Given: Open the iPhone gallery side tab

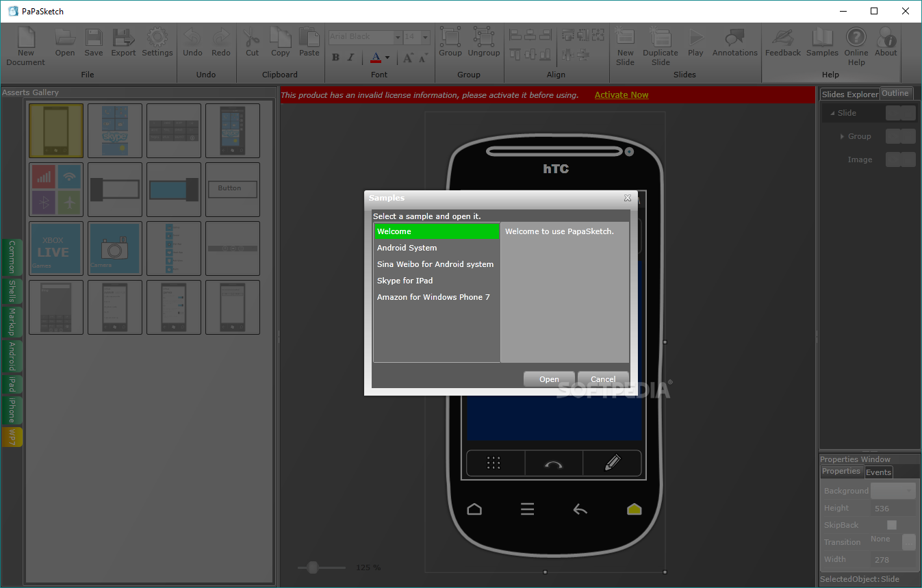Looking at the screenshot, I should (x=12, y=411).
